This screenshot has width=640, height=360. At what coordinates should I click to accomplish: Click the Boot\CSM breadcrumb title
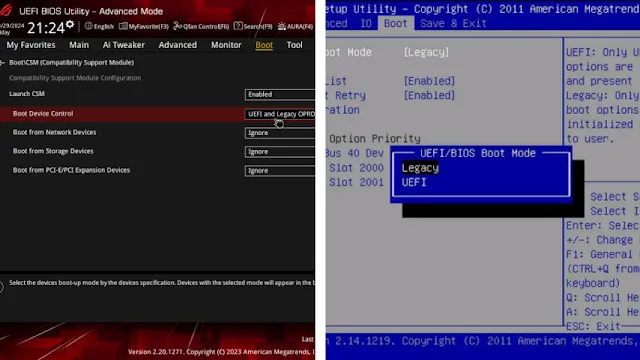point(71,62)
